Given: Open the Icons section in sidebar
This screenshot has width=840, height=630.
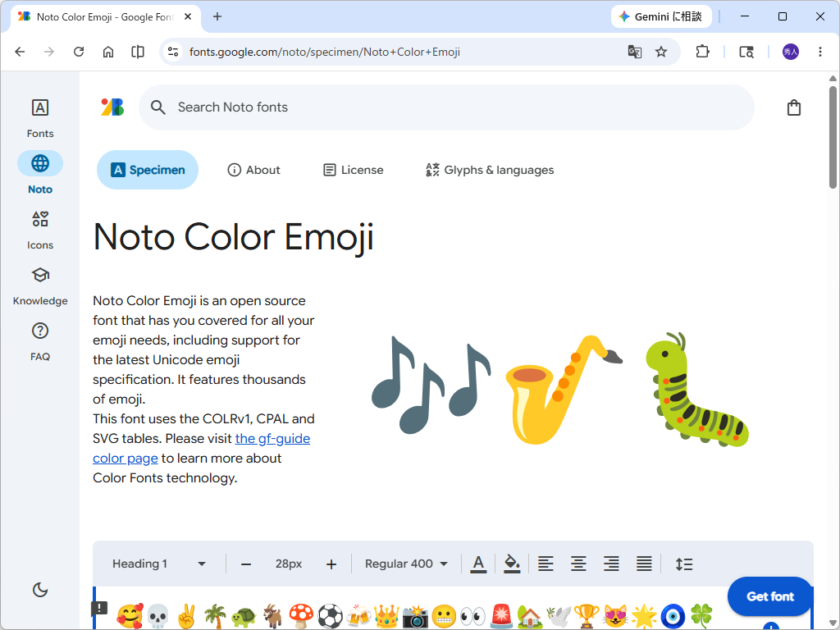Looking at the screenshot, I should coord(40,230).
